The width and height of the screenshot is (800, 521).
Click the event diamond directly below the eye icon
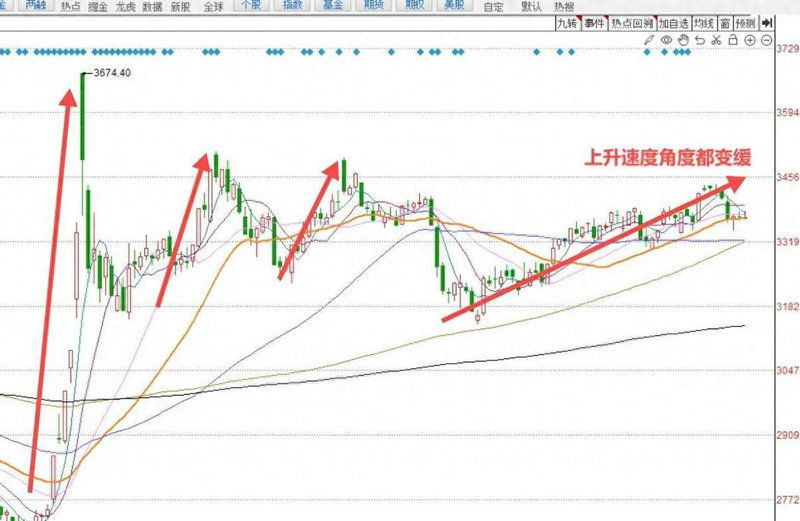click(x=664, y=52)
